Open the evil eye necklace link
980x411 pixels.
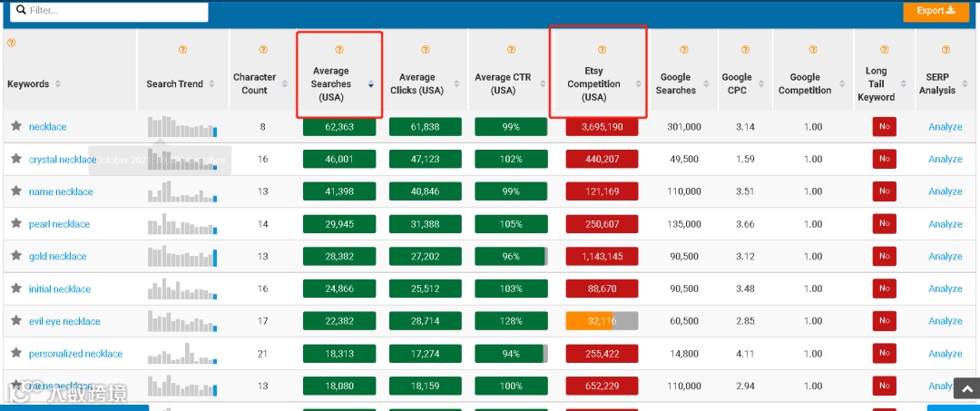(x=64, y=322)
